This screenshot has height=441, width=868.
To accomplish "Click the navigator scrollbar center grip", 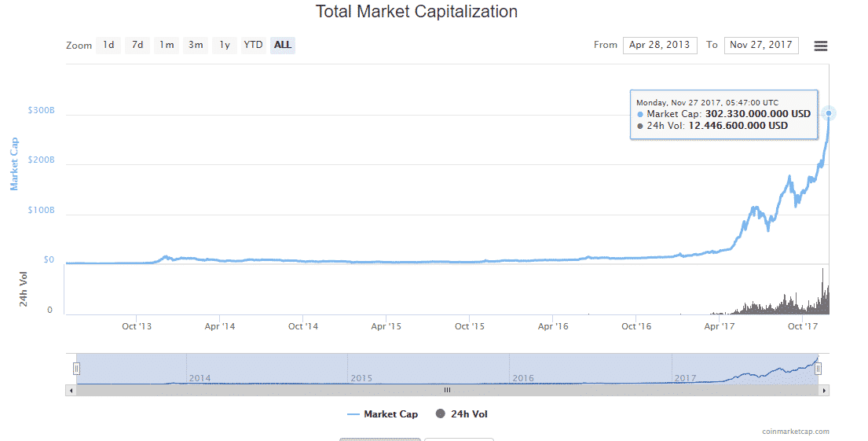I will tap(447, 390).
